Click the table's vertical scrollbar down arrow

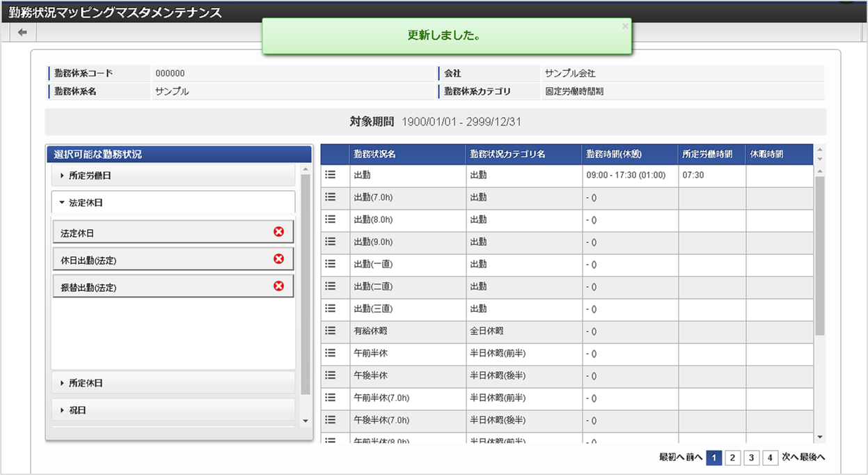(819, 437)
